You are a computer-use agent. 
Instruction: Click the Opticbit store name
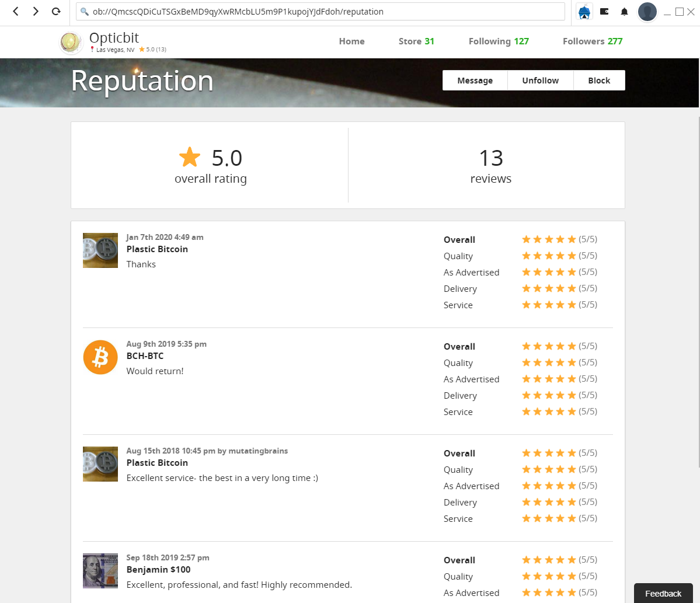click(114, 37)
